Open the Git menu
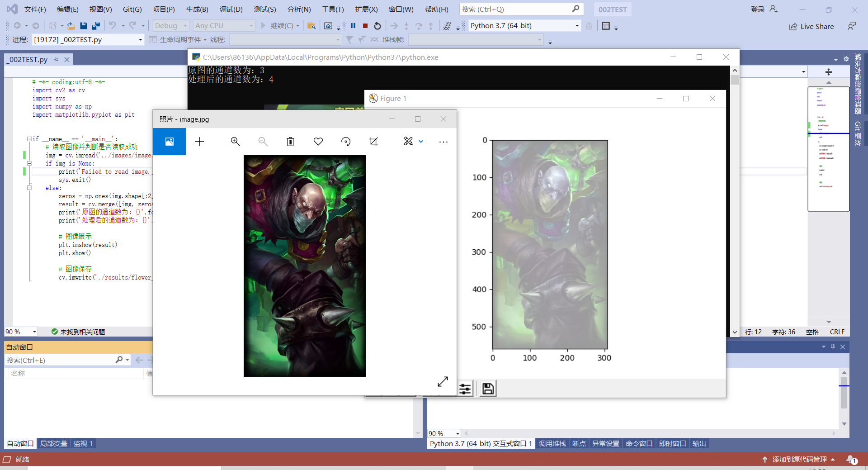868x470 pixels. [x=132, y=9]
